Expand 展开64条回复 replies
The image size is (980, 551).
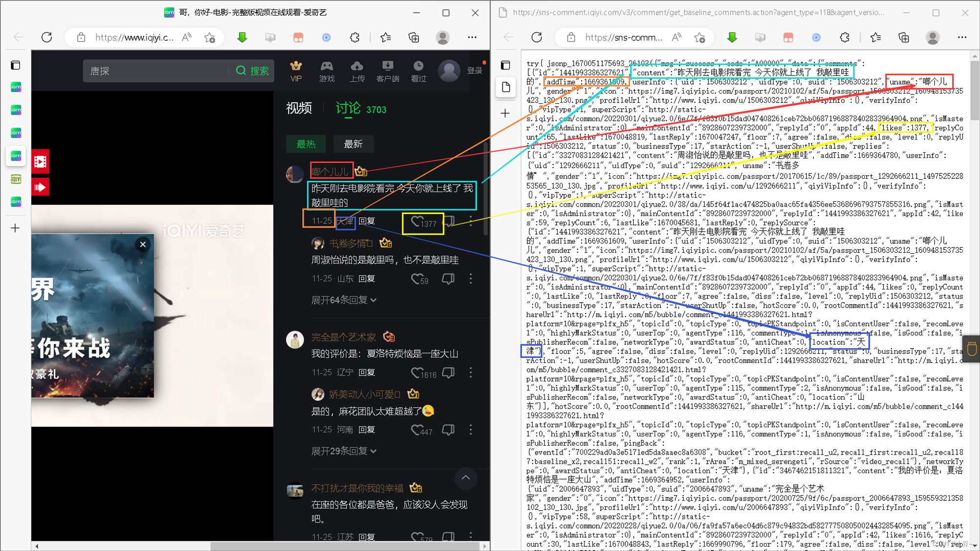tap(343, 300)
